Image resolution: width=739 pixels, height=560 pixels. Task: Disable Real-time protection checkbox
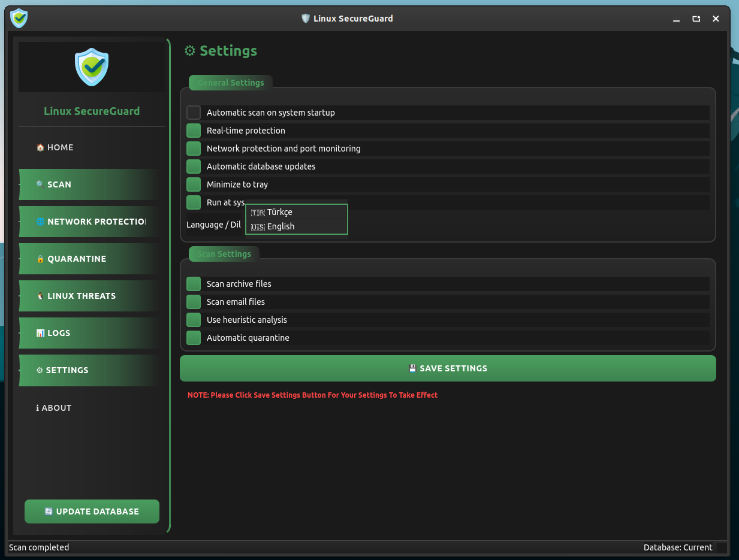pos(194,131)
